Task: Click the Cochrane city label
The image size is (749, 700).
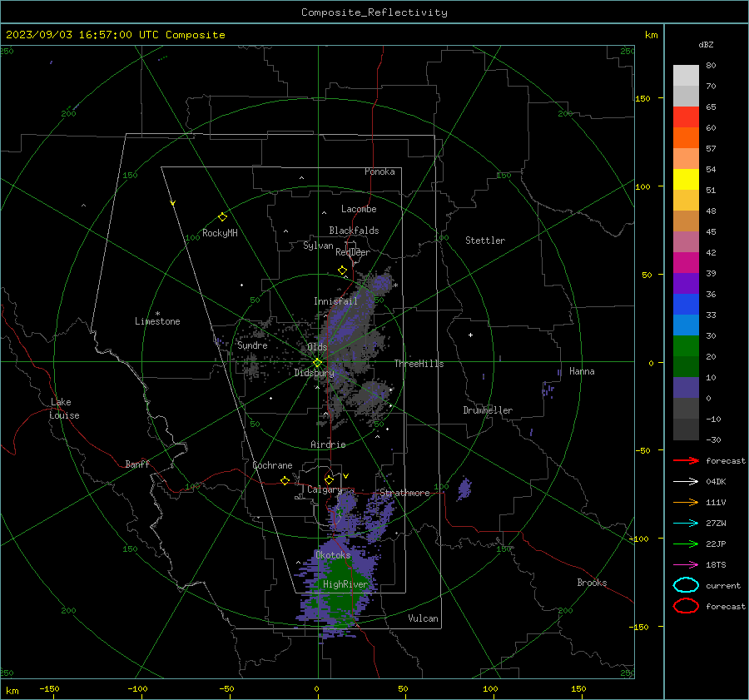Action: coord(272,465)
